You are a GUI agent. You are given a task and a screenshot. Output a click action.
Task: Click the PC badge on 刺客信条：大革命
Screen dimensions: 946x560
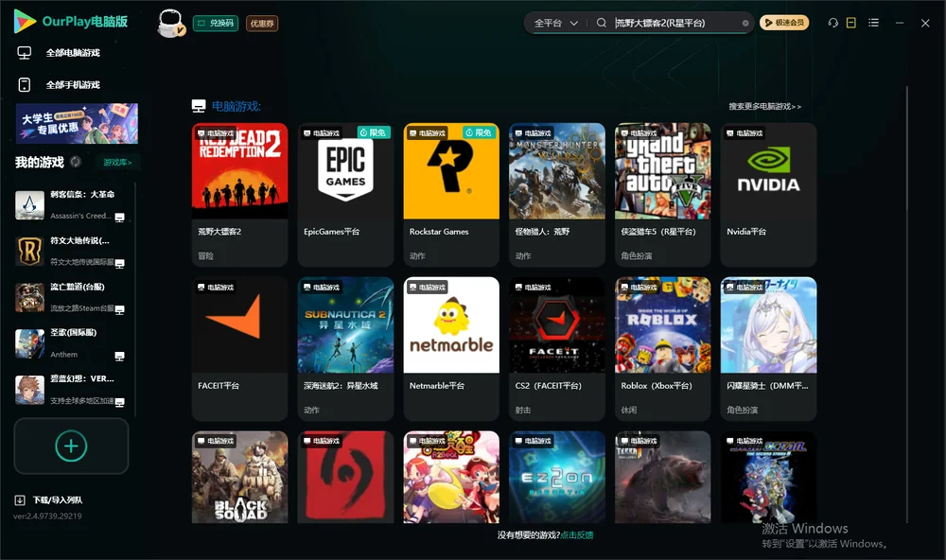119,218
